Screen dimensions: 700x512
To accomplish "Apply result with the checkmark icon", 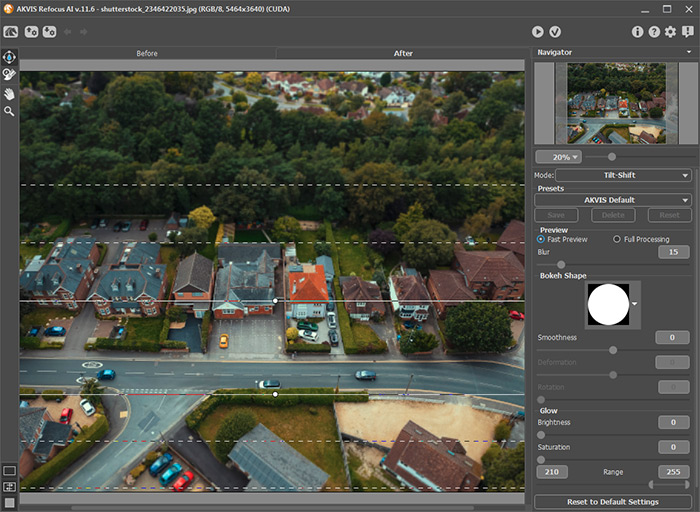I will 555,32.
